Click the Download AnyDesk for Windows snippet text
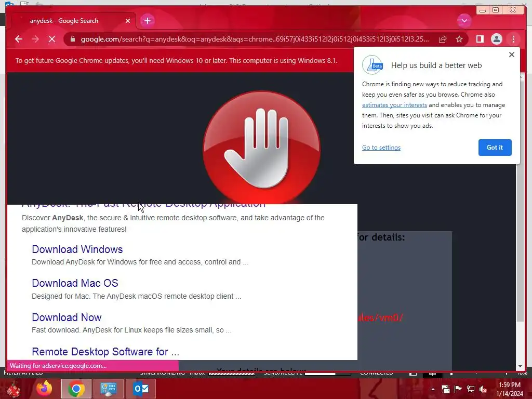 (140, 262)
